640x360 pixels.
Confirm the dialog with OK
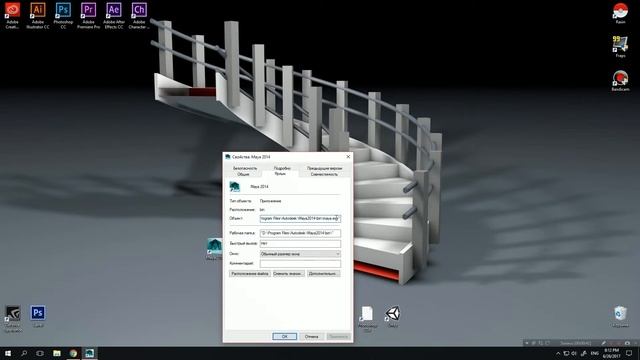(284, 336)
